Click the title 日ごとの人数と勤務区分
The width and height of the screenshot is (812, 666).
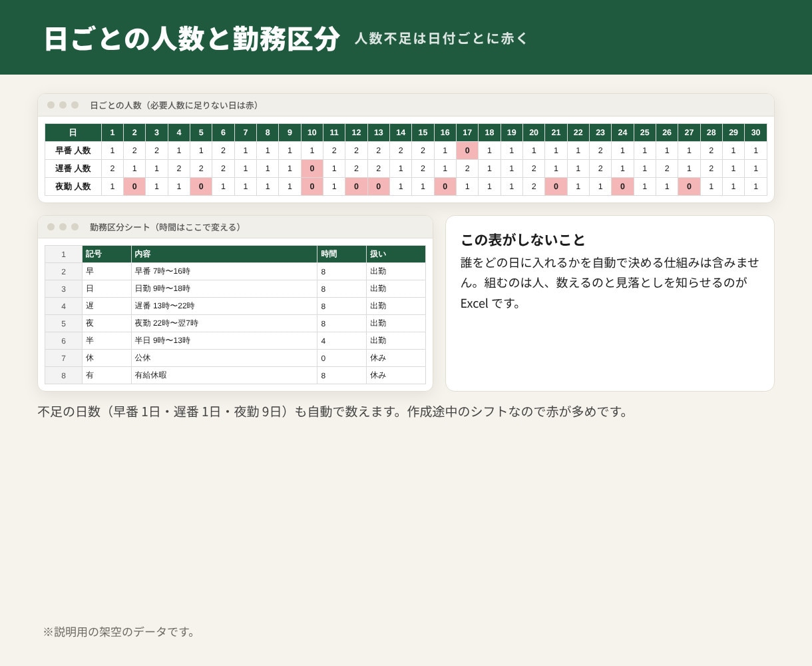(192, 39)
